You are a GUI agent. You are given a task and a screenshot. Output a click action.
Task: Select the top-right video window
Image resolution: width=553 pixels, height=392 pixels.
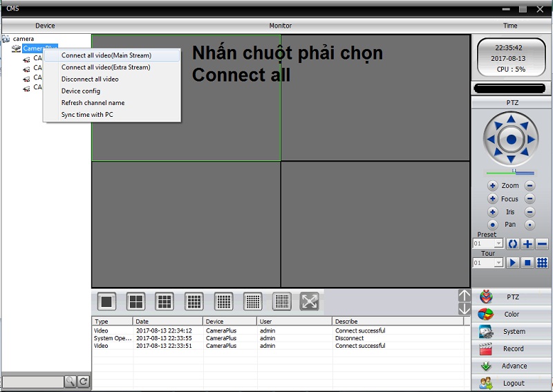click(x=375, y=97)
